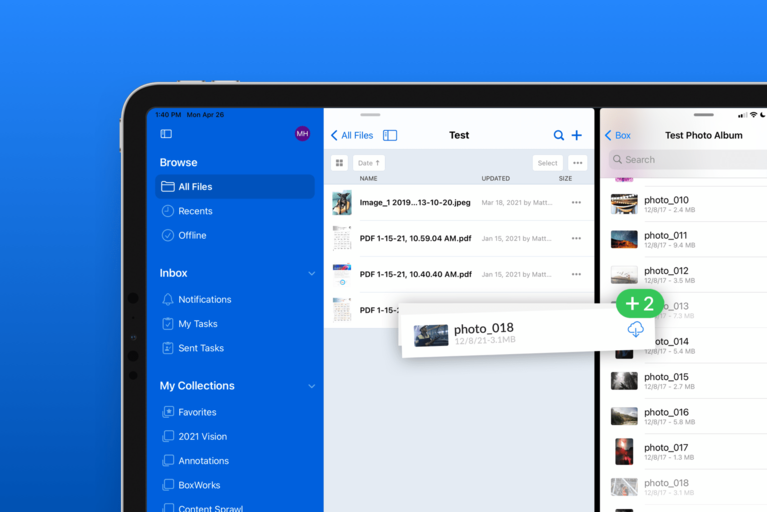Screen dimensions: 767x512
Task: Click the cloud download icon on photo_018
Action: coord(635,329)
